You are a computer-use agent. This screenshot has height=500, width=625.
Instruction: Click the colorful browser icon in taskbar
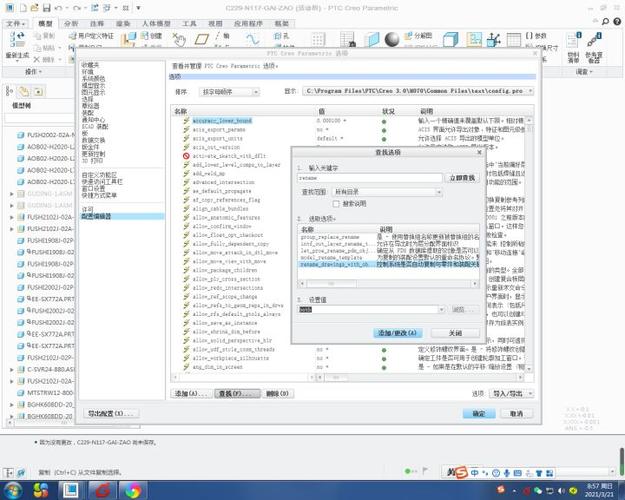132,490
